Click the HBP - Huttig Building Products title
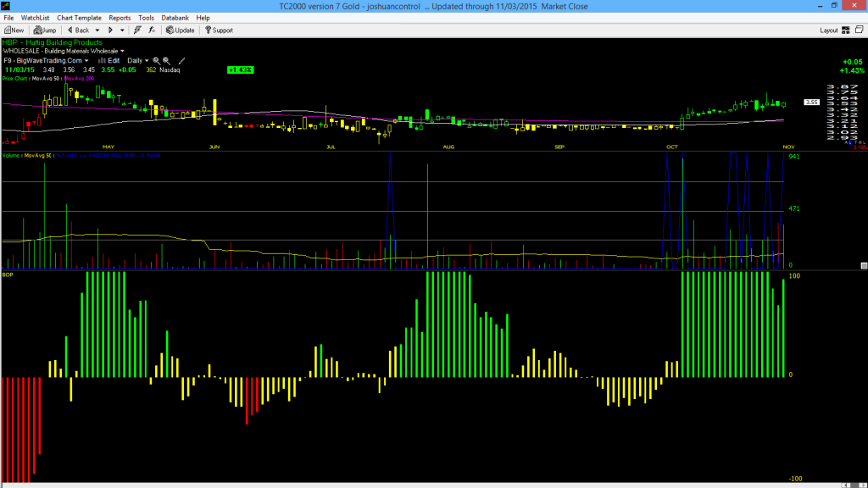The width and height of the screenshot is (868, 488). [x=53, y=42]
